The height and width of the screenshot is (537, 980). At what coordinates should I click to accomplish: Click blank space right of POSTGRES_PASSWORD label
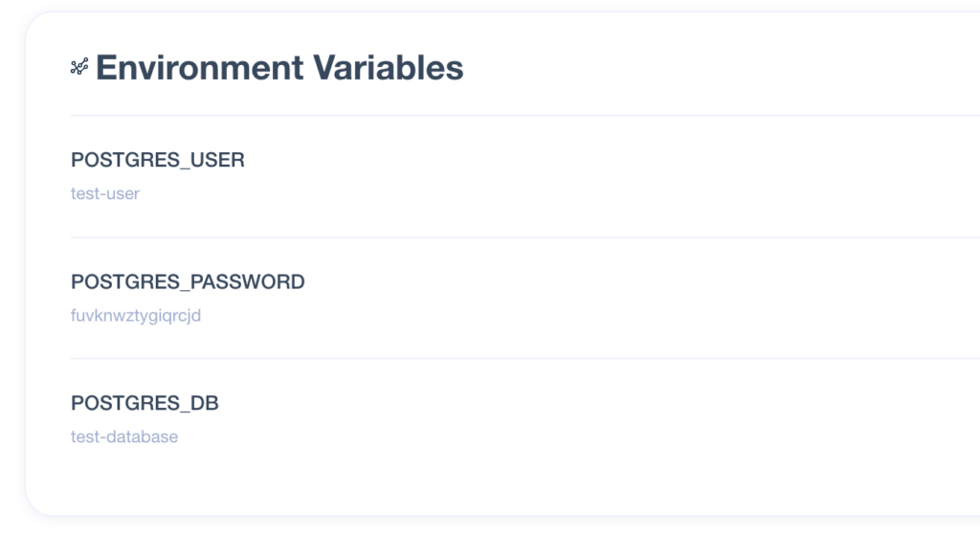coord(644,282)
